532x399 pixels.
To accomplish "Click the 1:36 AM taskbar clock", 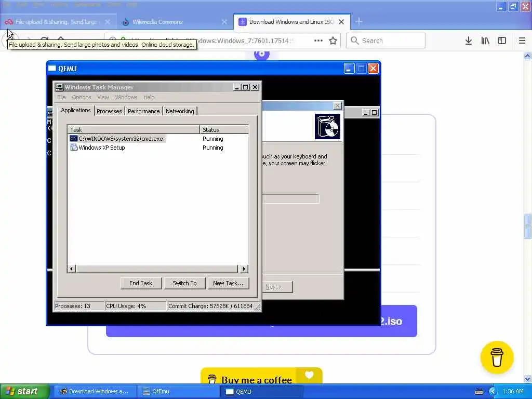I will coord(513,392).
